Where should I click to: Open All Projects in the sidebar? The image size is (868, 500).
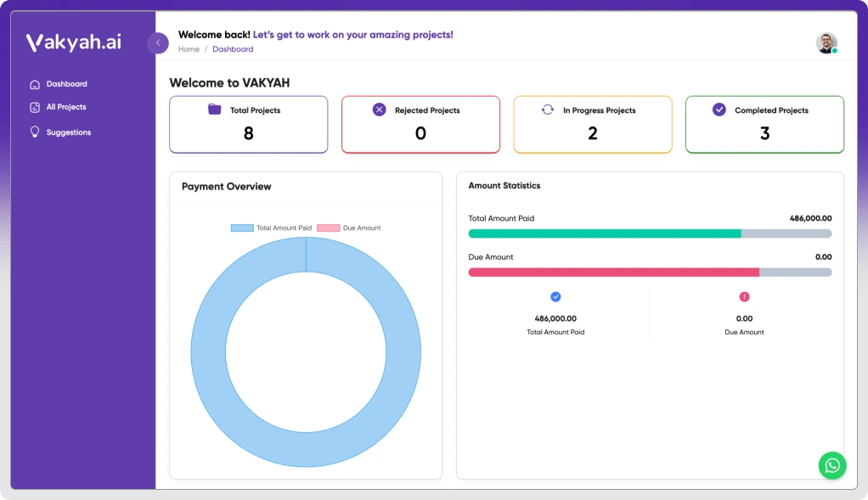(x=66, y=107)
